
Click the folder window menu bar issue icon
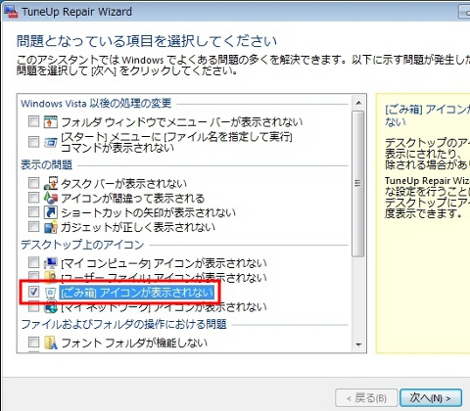(50, 122)
